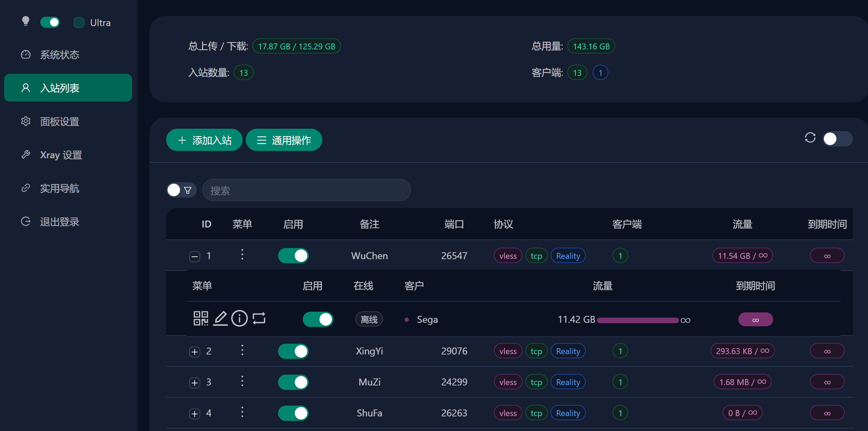Check the Ultra dark mode checkbox

click(x=79, y=23)
